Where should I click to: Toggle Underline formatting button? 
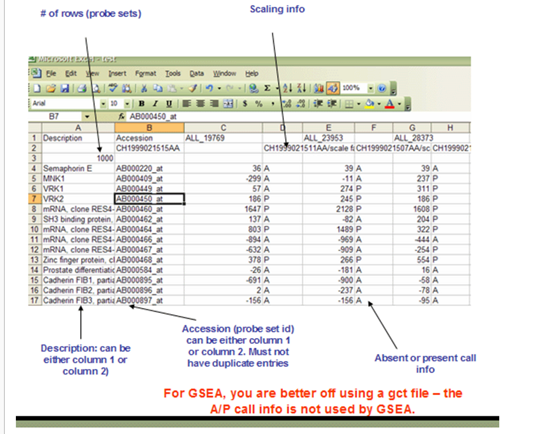[169, 104]
